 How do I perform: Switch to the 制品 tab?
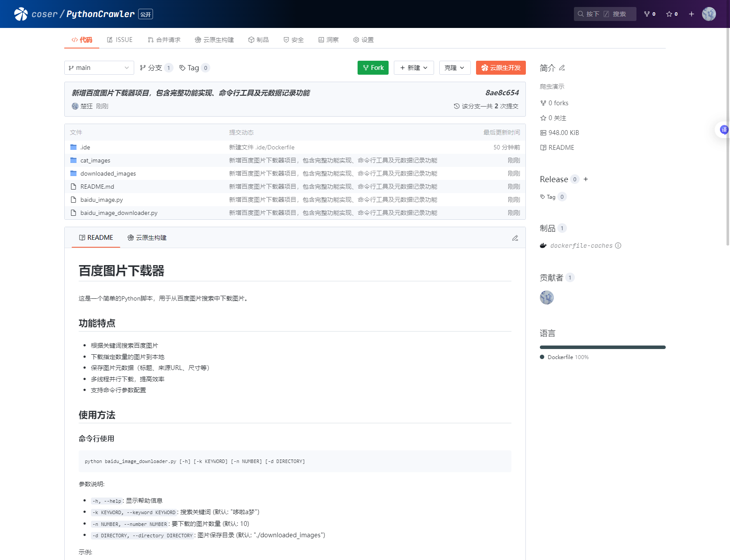pos(258,40)
